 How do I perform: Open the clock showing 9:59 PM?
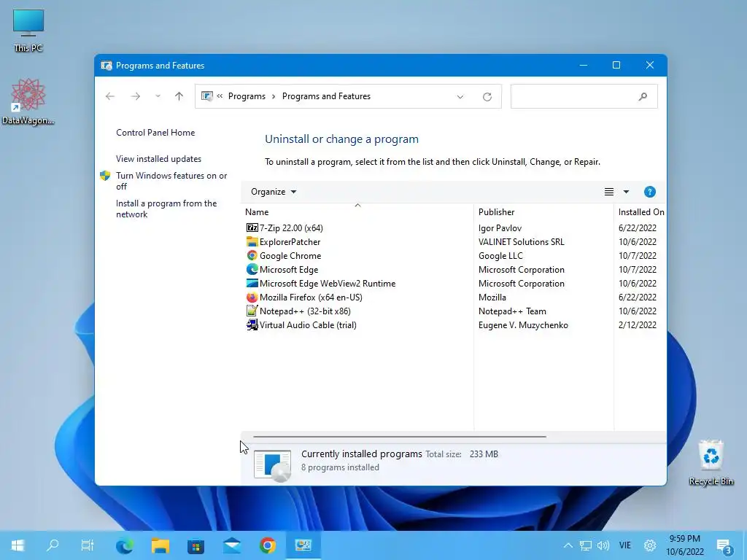coord(684,545)
